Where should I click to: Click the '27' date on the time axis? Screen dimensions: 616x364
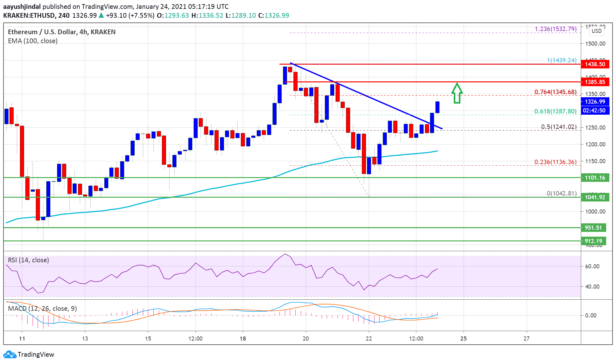526,339
